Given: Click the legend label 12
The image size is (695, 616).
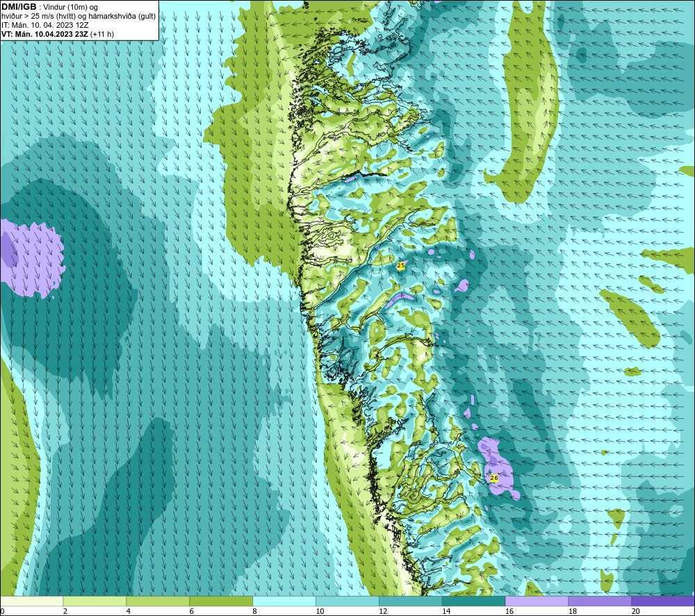Looking at the screenshot, I should pos(383,612).
